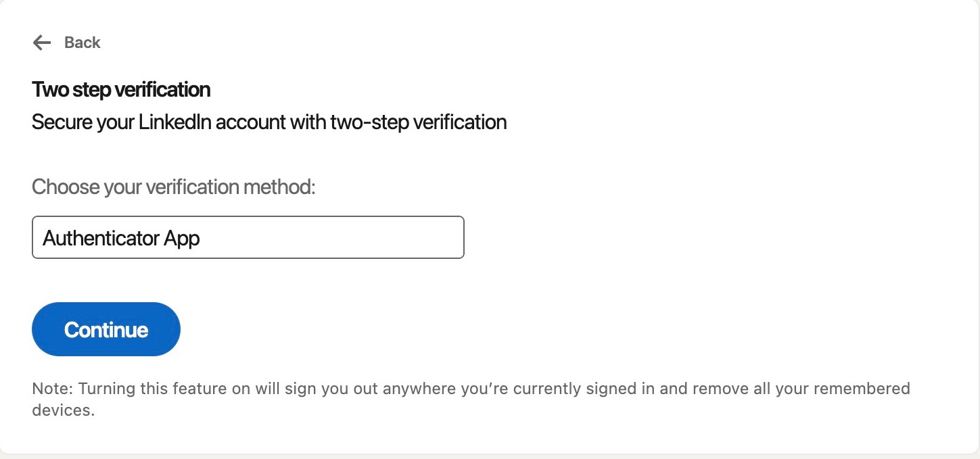Image resolution: width=980 pixels, height=459 pixels.
Task: Open the verification method dropdown
Action: (248, 237)
